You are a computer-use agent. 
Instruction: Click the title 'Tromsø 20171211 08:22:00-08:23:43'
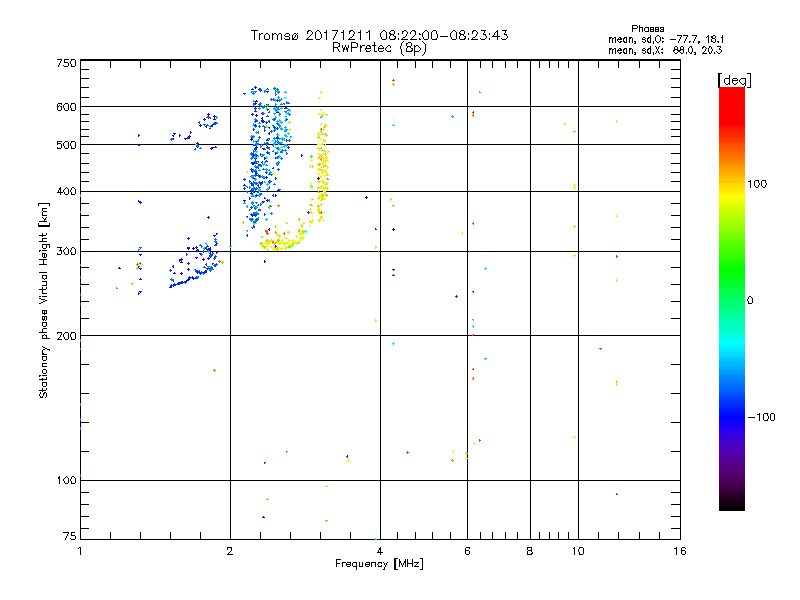[x=379, y=35]
